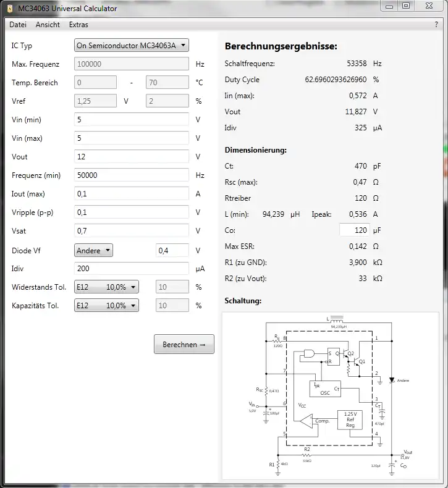Expand the Diode Vf Andere dropdown
This screenshot has height=488, width=448.
point(93,251)
